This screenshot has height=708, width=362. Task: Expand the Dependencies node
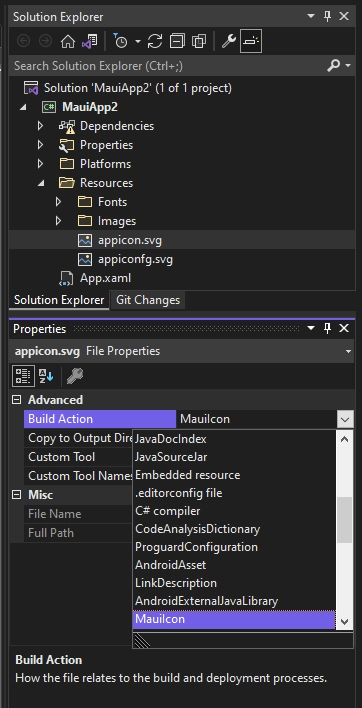41,126
